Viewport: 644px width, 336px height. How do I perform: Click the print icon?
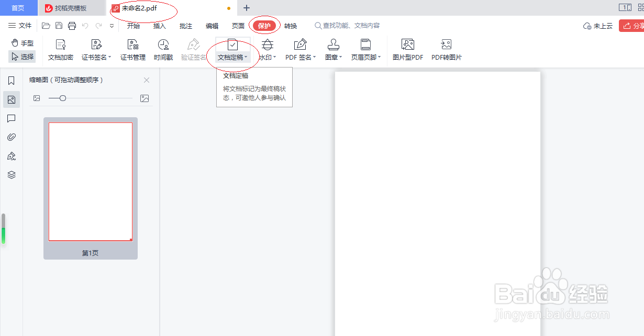point(72,26)
